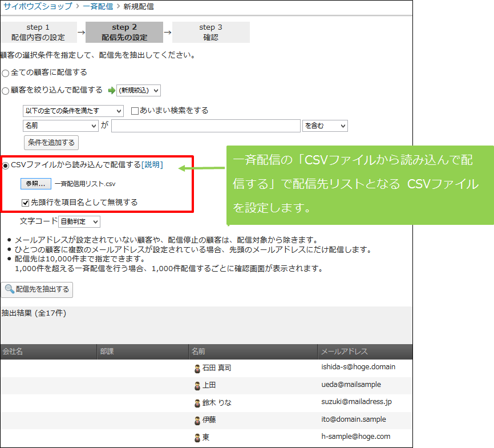Click the 会社名 column header
The height and width of the screenshot is (448, 494).
(x=48, y=352)
